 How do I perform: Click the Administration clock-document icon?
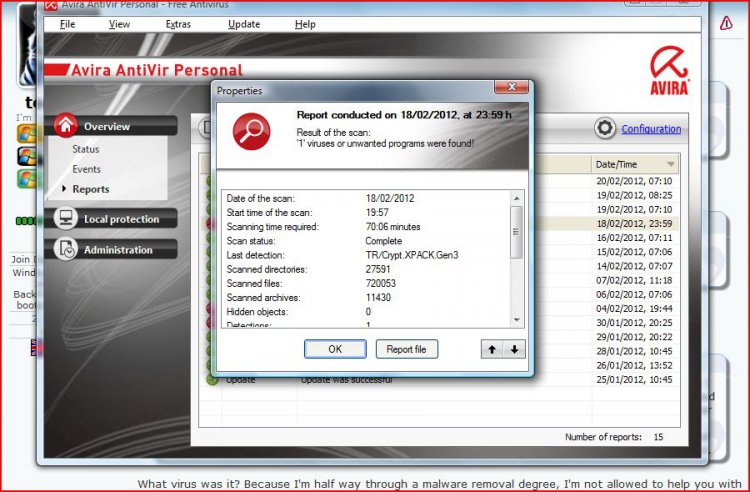(x=66, y=249)
